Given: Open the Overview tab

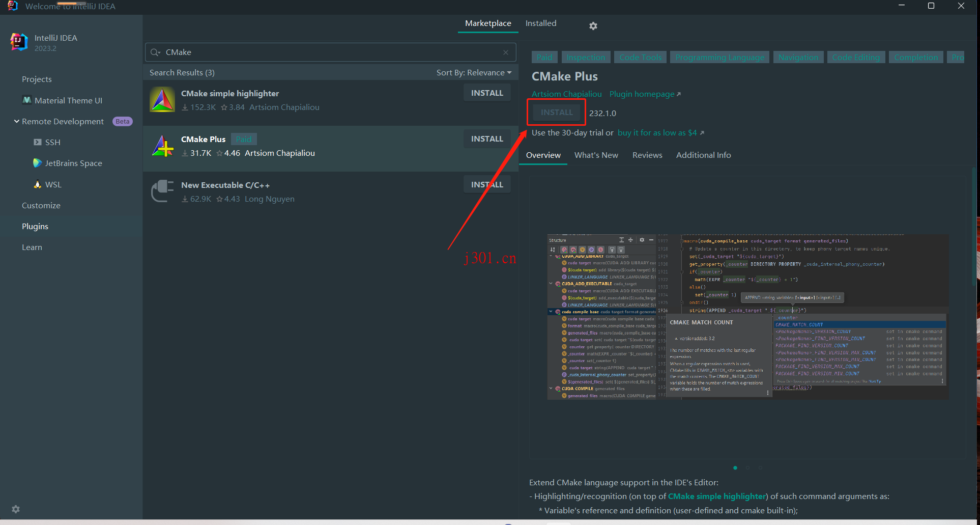Looking at the screenshot, I should [543, 155].
